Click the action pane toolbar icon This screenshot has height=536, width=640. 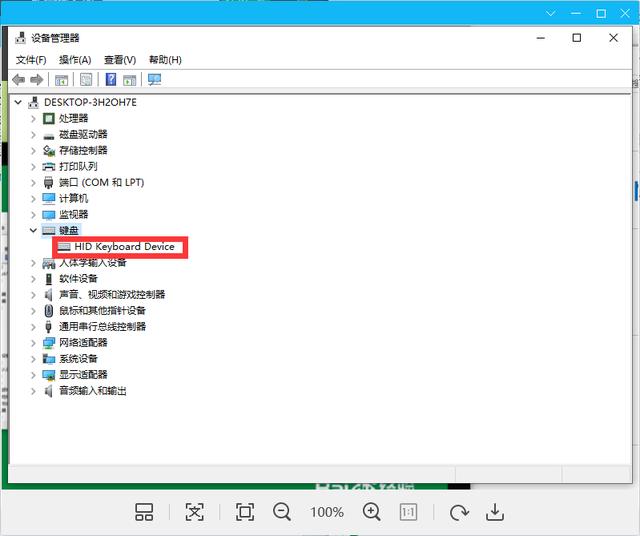click(130, 80)
